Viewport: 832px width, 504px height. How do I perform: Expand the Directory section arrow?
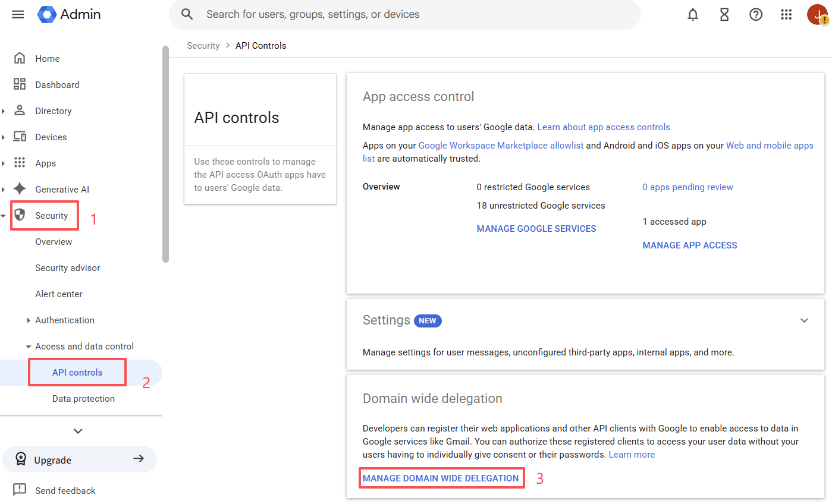(4, 111)
